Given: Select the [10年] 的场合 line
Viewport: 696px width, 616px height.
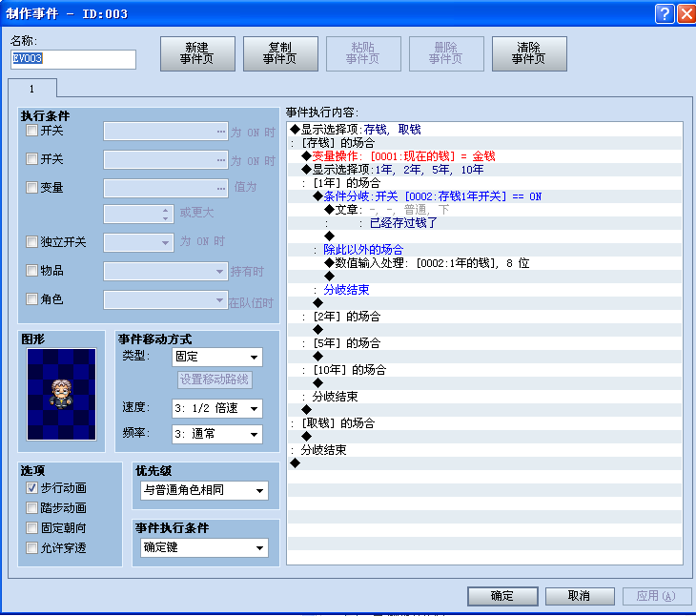Looking at the screenshot, I should (484, 370).
